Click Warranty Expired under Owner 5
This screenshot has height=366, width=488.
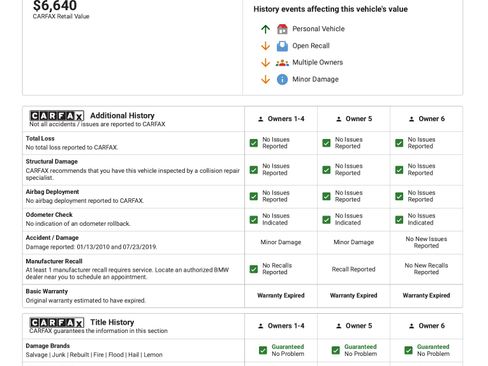(x=353, y=295)
